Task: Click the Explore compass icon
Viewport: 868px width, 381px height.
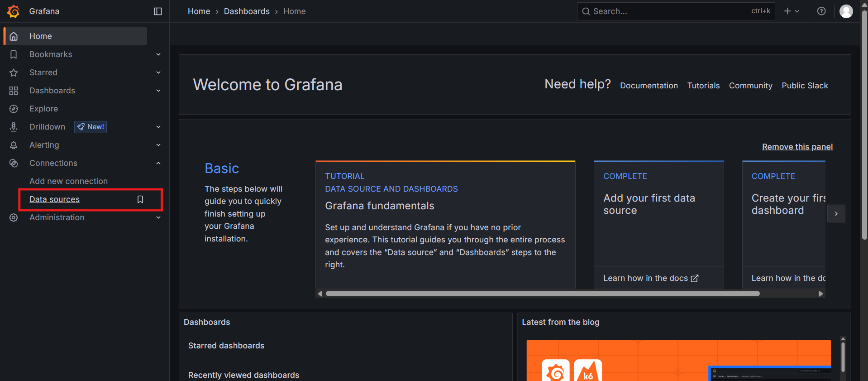Action: [14, 109]
